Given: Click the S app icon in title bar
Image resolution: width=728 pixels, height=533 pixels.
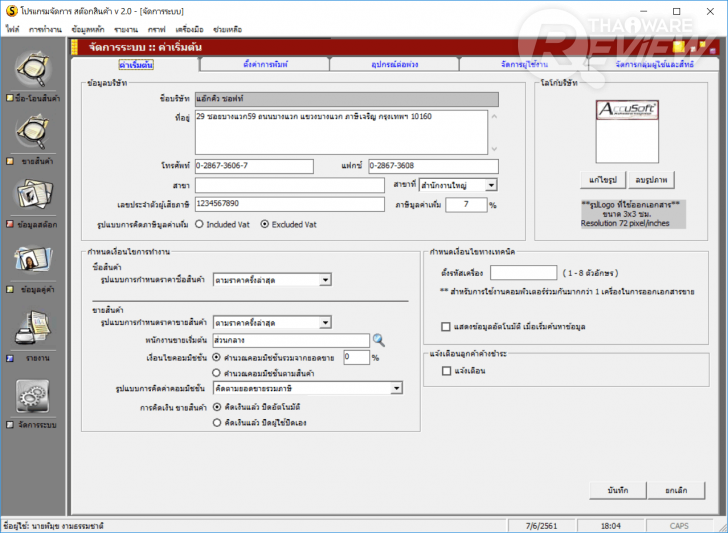Looking at the screenshot, I should tap(12, 11).
